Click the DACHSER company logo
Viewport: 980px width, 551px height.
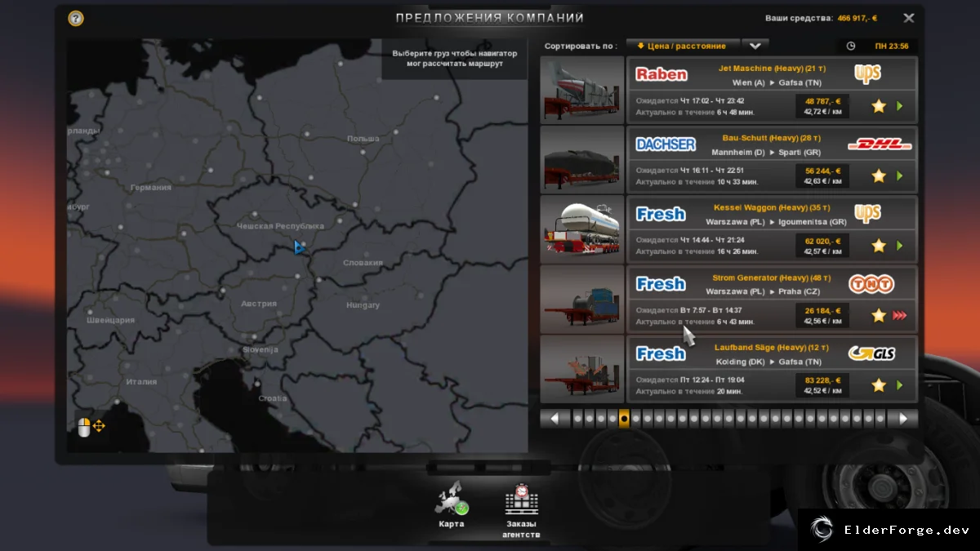pyautogui.click(x=666, y=144)
